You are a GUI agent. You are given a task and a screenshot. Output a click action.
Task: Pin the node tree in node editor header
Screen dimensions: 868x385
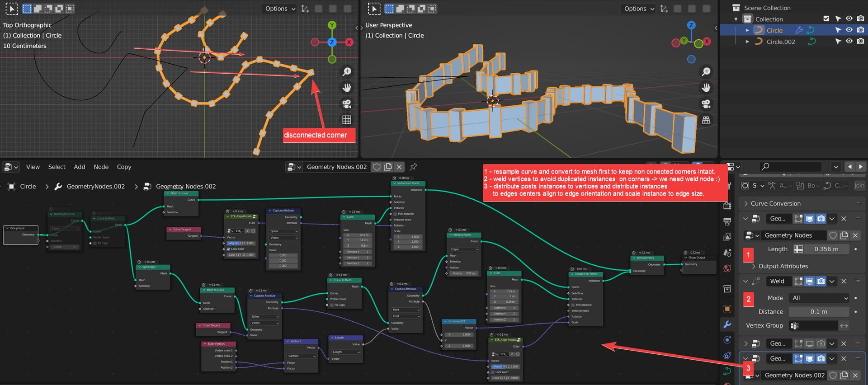point(413,167)
